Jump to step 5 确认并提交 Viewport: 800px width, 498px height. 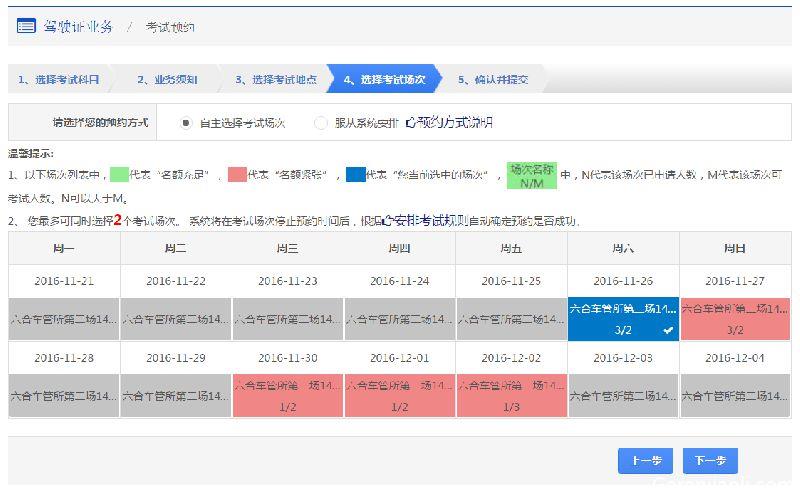pyautogui.click(x=493, y=79)
